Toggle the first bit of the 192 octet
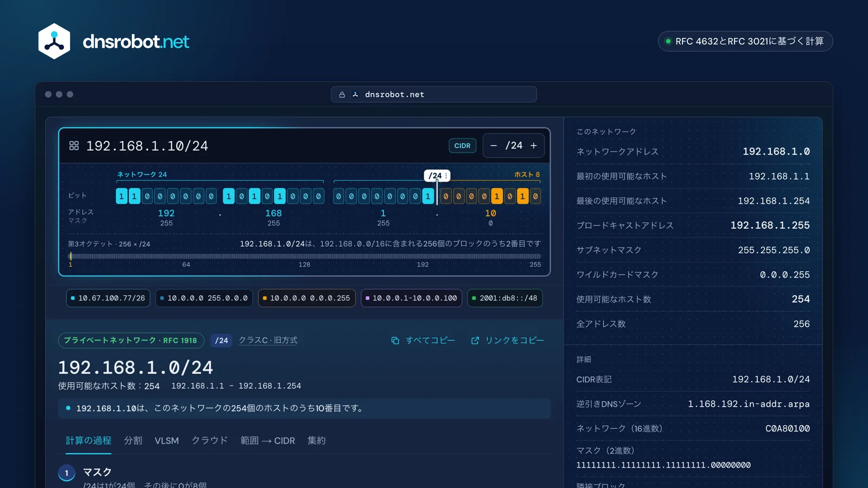 [122, 196]
